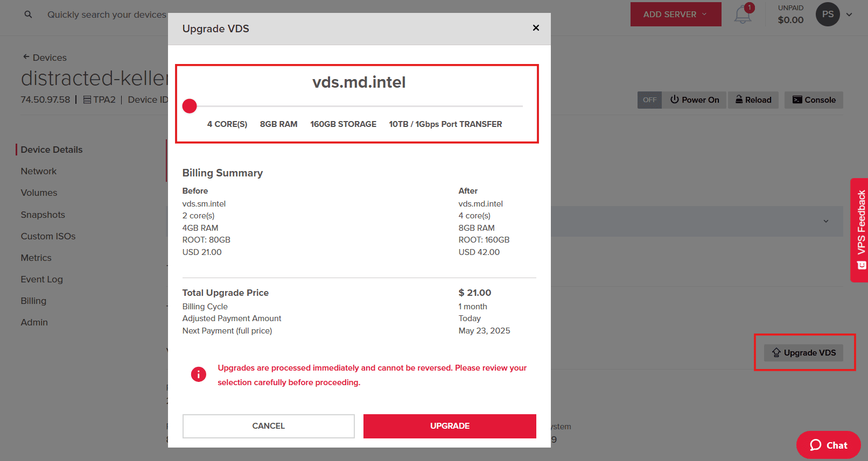Focus the quick device search field
The width and height of the screenshot is (868, 461).
(x=107, y=15)
